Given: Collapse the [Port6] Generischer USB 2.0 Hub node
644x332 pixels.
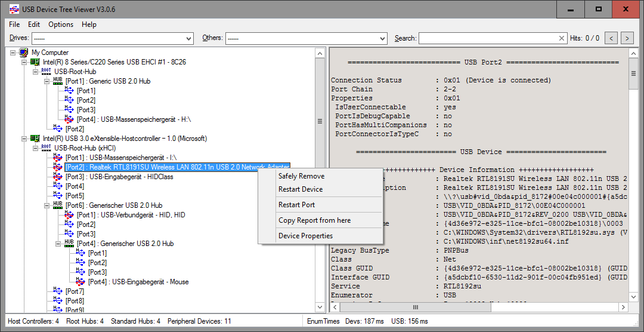Looking at the screenshot, I should (x=47, y=205).
